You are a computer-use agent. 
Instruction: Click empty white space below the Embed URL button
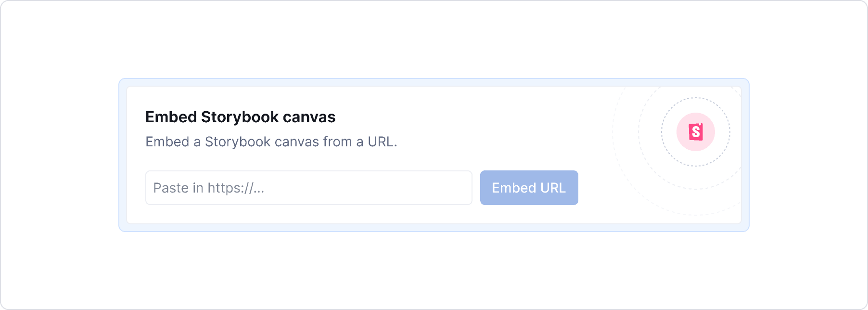tap(529, 214)
